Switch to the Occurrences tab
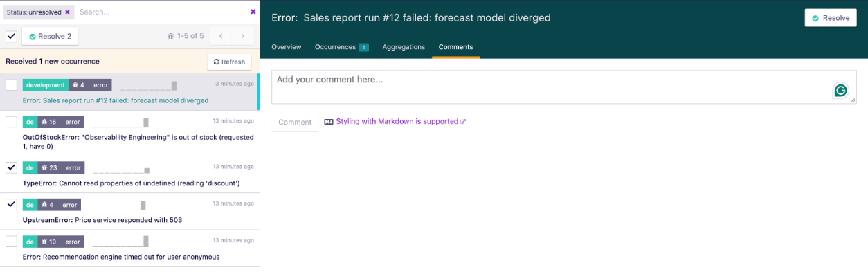868x272 pixels. coord(342,47)
